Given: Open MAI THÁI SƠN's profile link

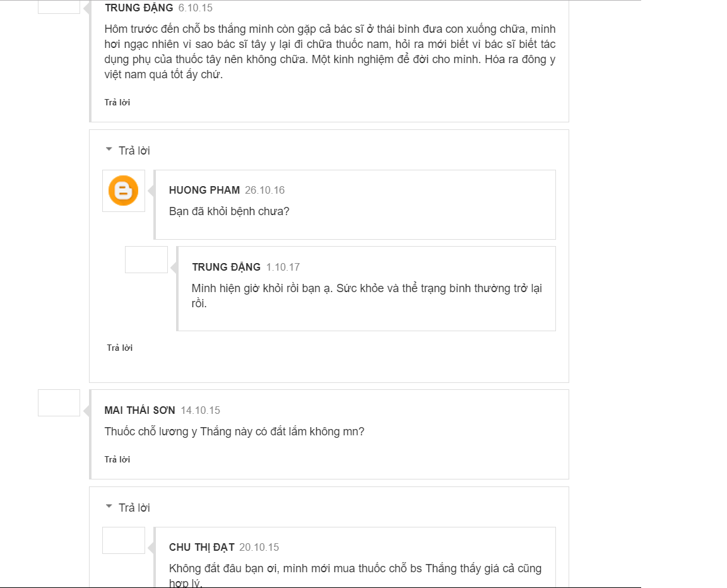Looking at the screenshot, I should click(139, 410).
